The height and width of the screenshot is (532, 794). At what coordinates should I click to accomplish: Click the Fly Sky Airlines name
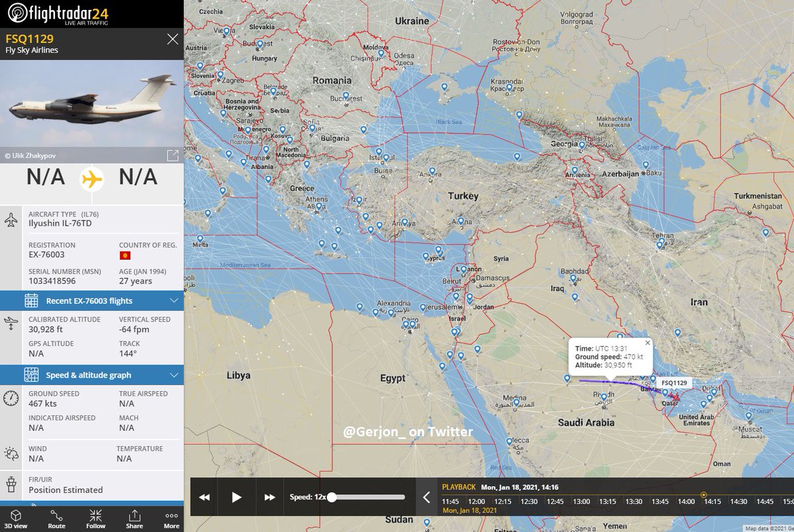point(32,50)
